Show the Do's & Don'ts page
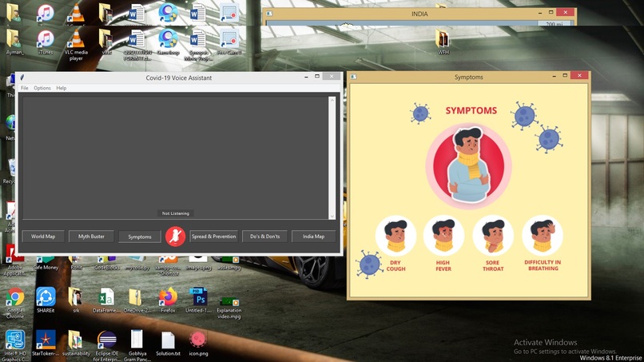The width and height of the screenshot is (644, 362). click(265, 237)
